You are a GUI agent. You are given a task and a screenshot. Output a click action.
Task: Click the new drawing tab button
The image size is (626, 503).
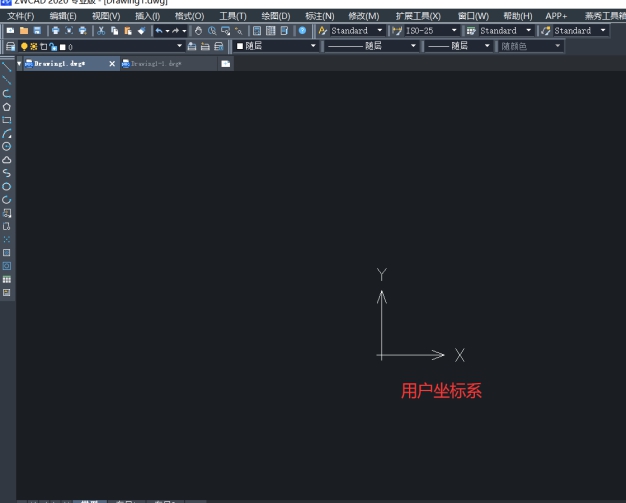click(x=226, y=63)
